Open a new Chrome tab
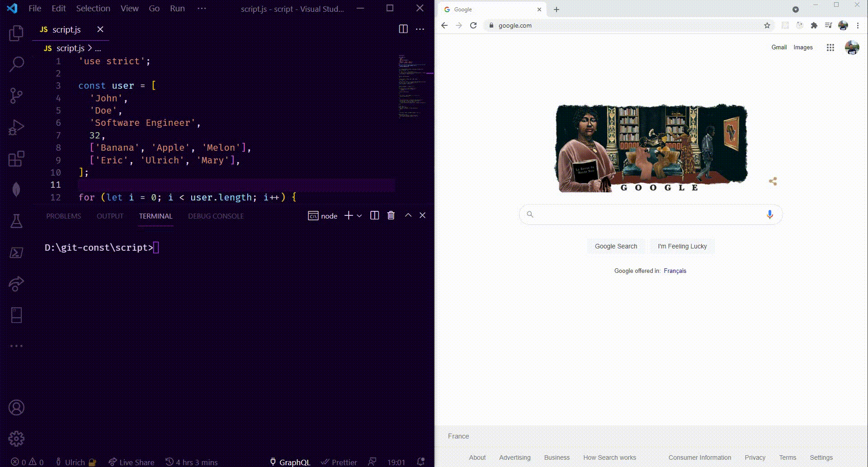This screenshot has height=467, width=868. pyautogui.click(x=557, y=10)
